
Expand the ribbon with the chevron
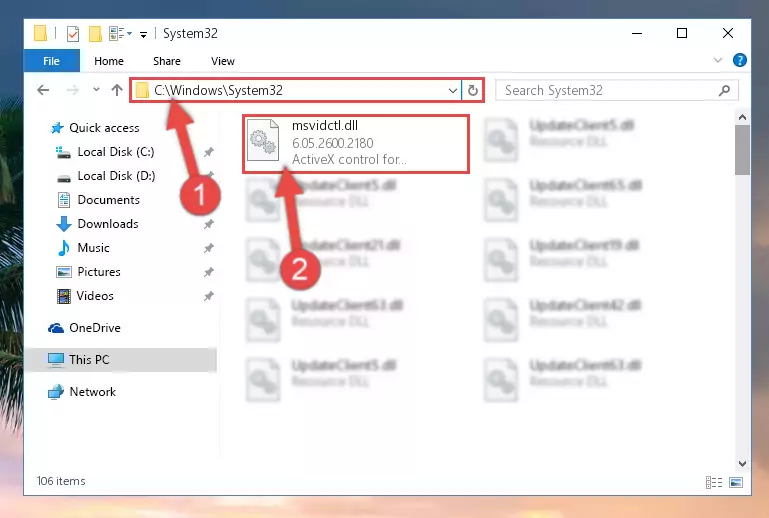[718, 60]
